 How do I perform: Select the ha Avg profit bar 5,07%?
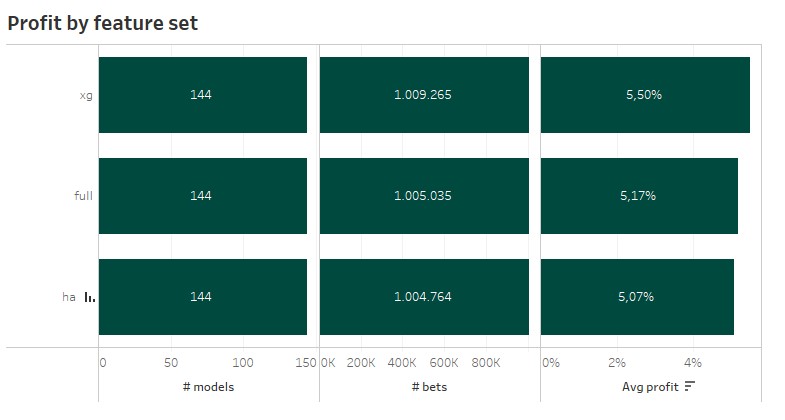[637, 297]
